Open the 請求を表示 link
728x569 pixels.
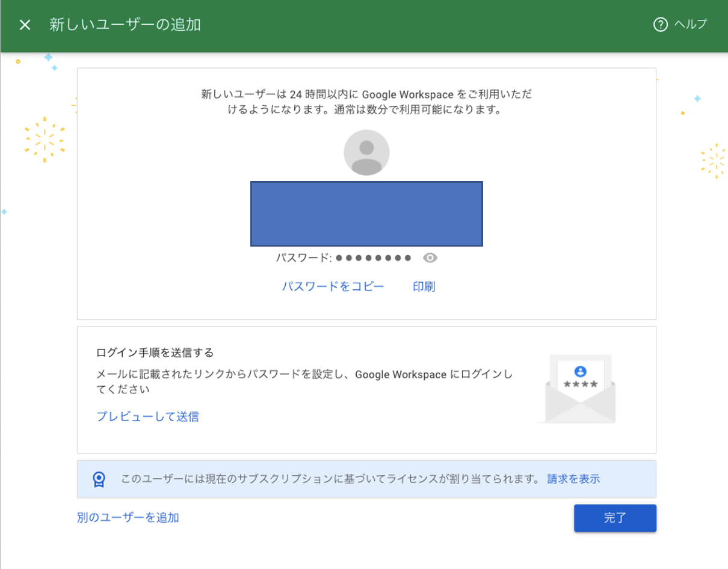573,479
